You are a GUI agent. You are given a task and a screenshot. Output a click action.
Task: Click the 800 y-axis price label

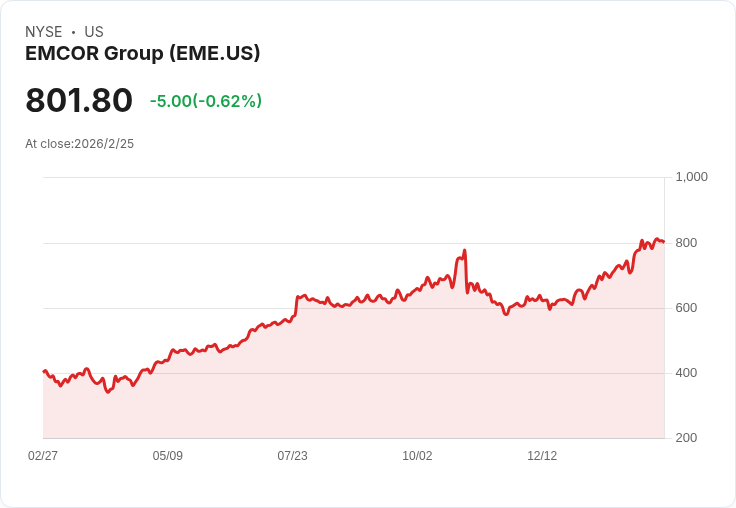point(686,243)
